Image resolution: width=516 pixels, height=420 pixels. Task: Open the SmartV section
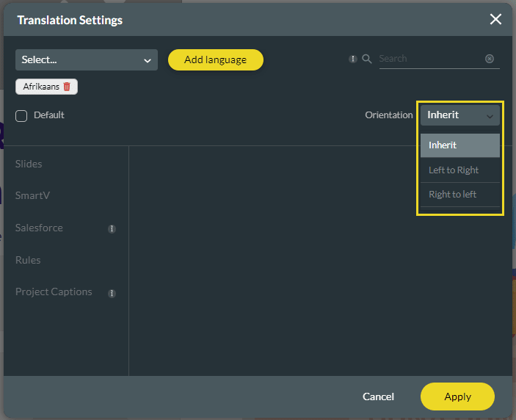click(32, 196)
